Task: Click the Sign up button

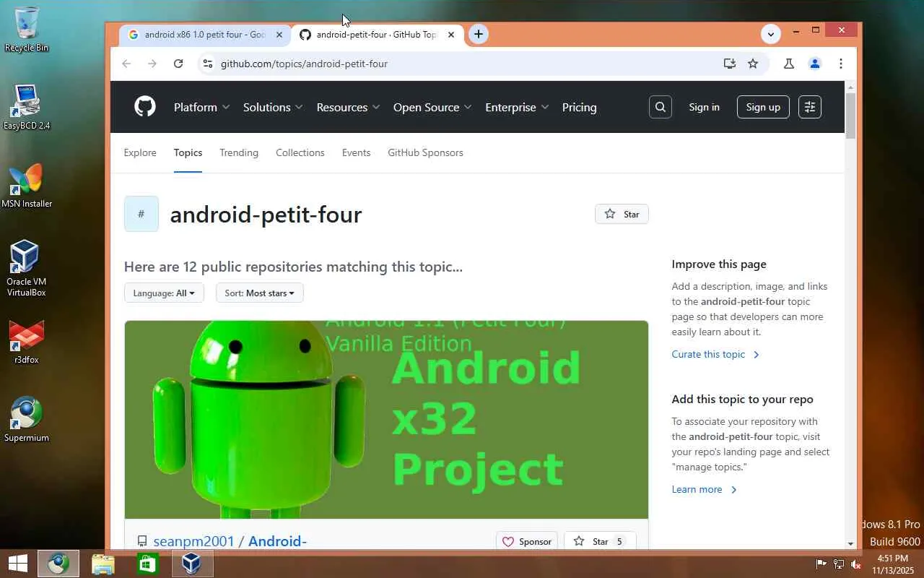Action: click(x=763, y=107)
